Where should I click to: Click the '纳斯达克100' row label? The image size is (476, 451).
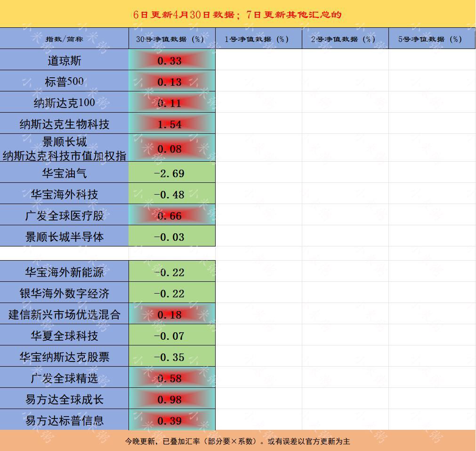pos(65,102)
